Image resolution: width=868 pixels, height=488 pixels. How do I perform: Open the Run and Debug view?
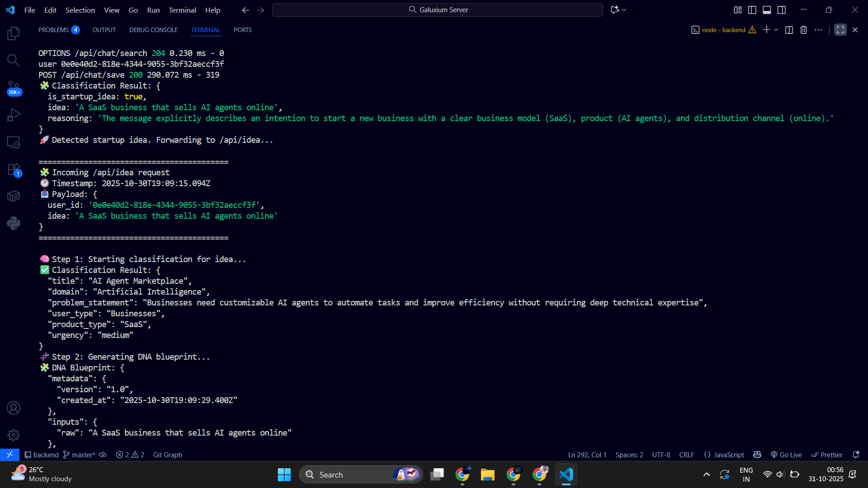(x=14, y=115)
